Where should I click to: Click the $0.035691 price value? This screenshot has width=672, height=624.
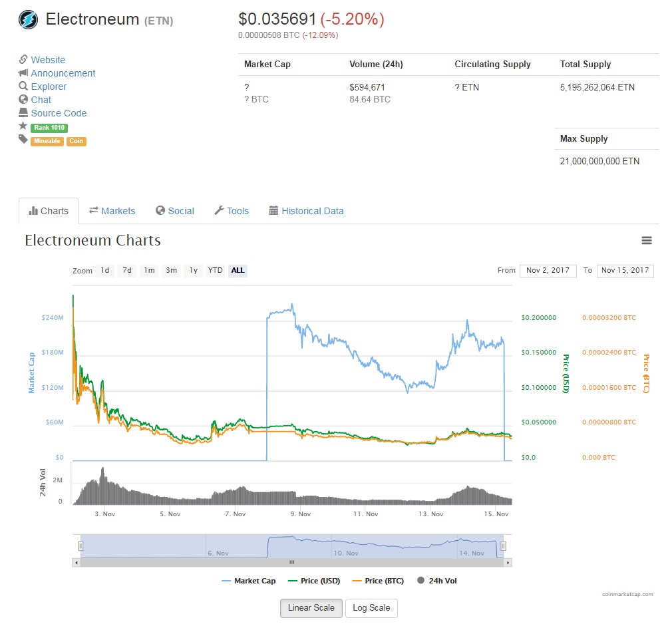(277, 19)
